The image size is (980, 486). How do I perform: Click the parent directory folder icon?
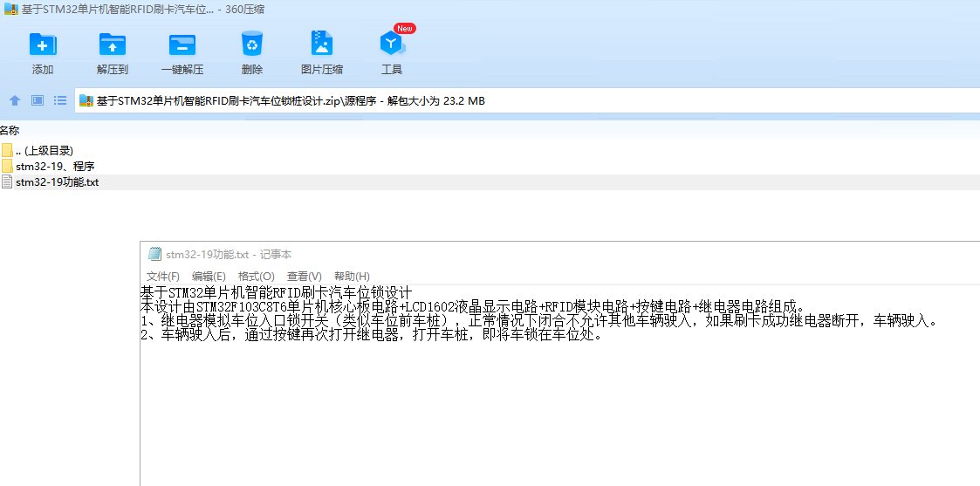point(7,151)
